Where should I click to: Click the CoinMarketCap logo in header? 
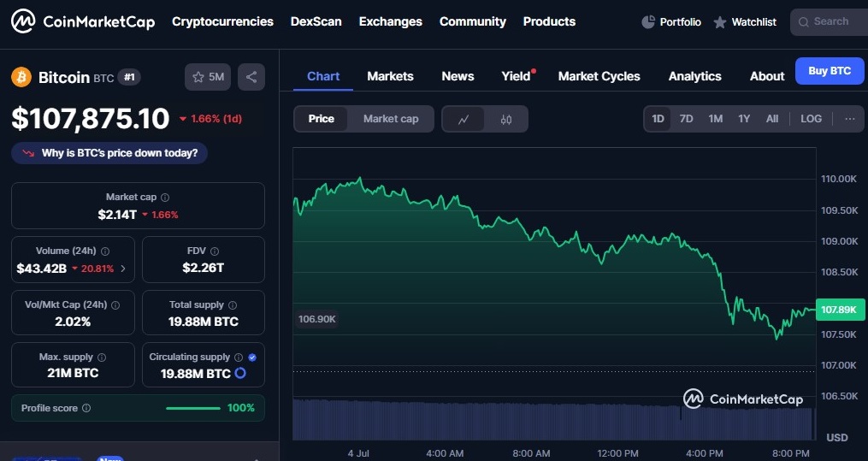[x=83, y=21]
